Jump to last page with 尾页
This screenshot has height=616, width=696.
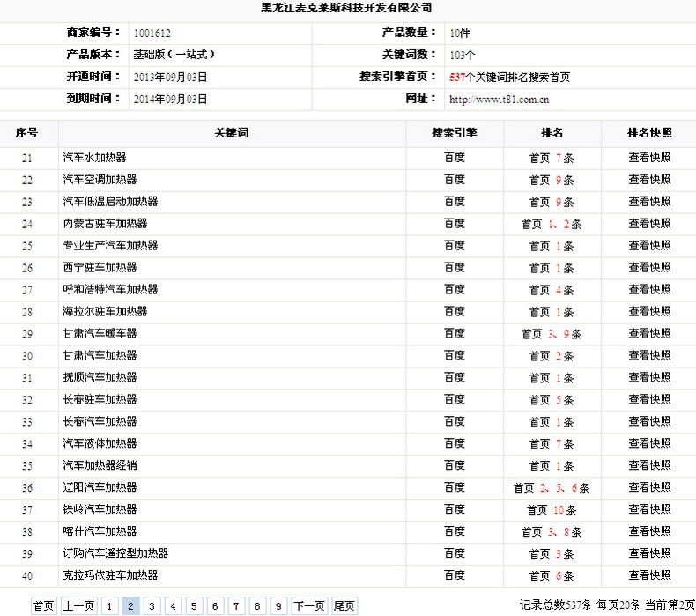[x=344, y=605]
